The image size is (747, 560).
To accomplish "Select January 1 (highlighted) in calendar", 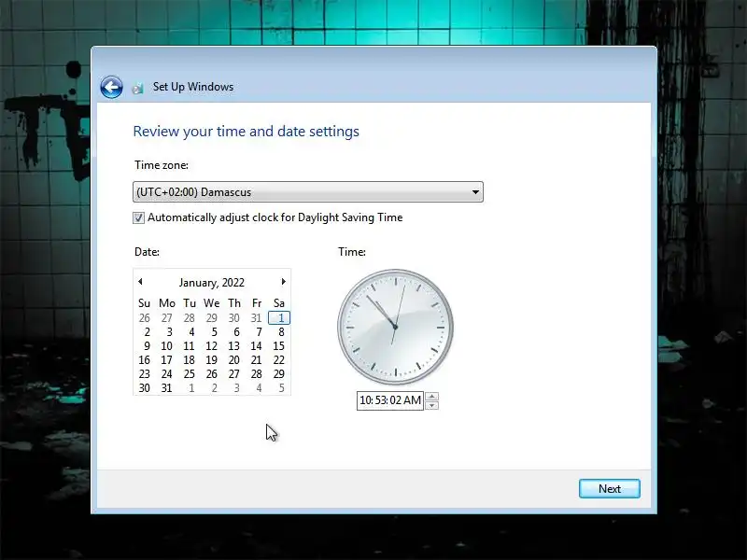I will coord(279,317).
